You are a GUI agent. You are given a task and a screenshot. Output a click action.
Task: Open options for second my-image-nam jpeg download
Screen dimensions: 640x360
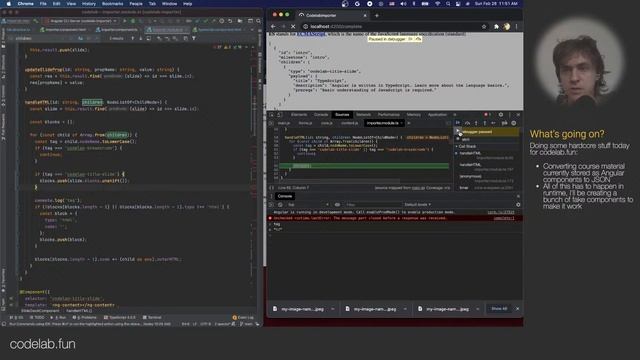(x=405, y=309)
